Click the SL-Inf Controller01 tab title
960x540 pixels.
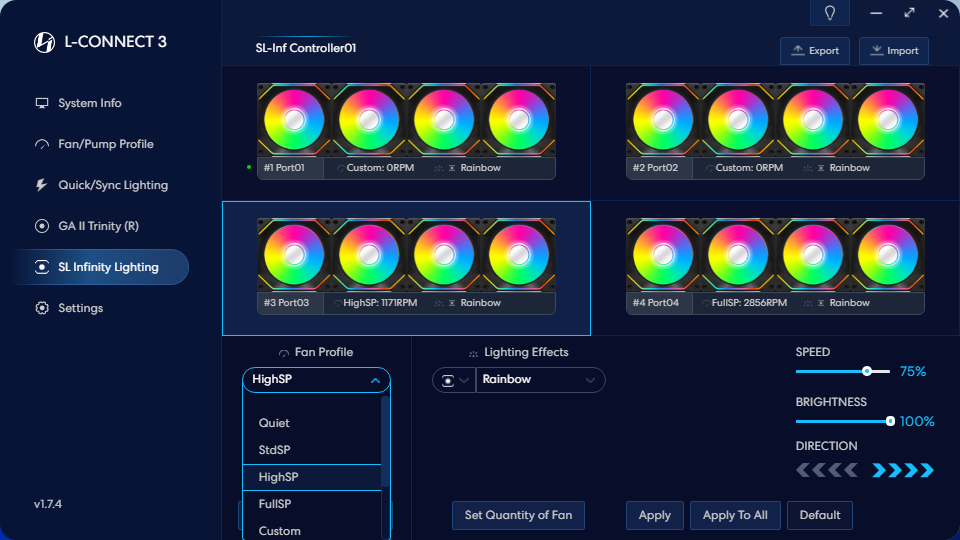[x=306, y=48]
